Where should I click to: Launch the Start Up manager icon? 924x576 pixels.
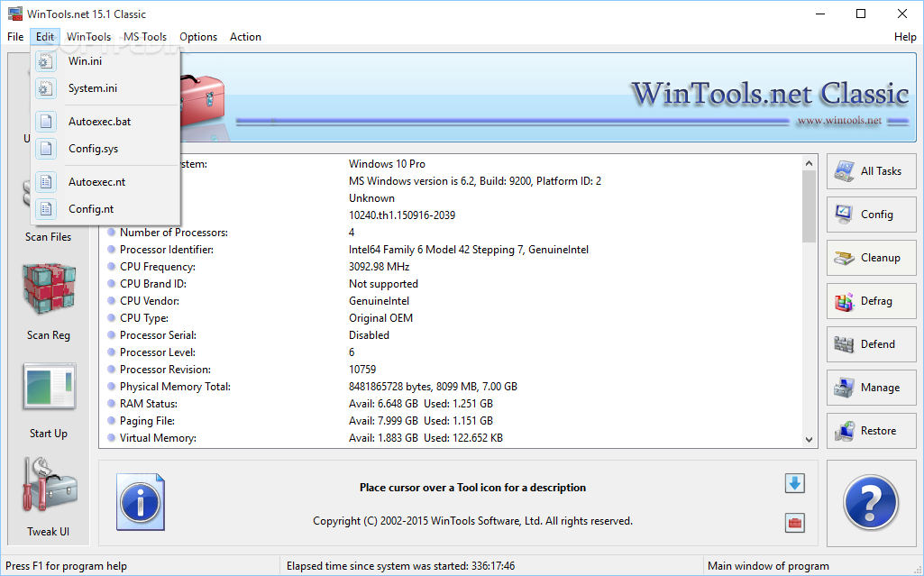point(49,387)
